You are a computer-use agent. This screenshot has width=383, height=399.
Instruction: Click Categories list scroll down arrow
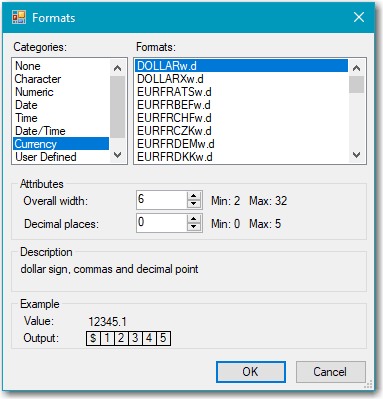tap(117, 155)
